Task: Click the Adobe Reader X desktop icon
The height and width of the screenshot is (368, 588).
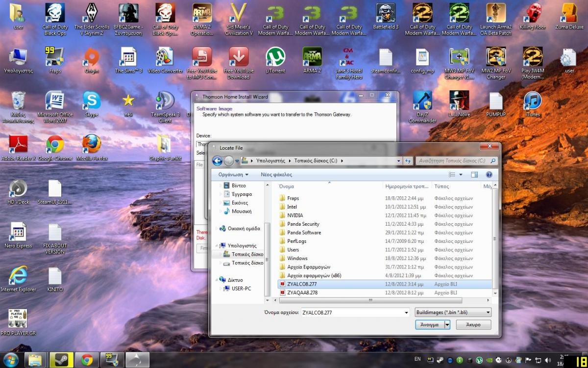Action: pos(19,148)
